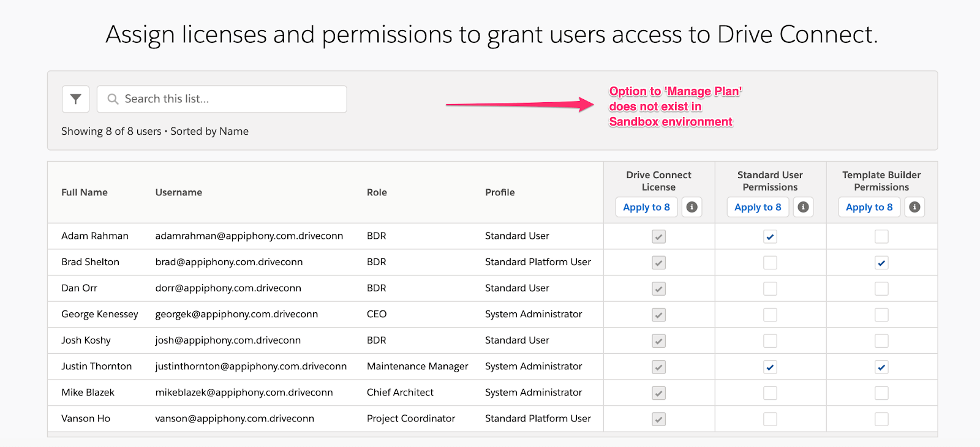Click username brad@appiphony.com.driveconn

[x=229, y=262]
